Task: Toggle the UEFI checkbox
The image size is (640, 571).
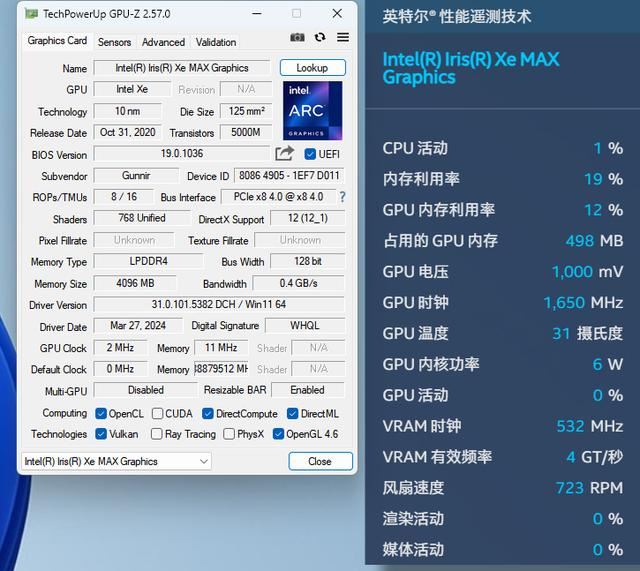Action: [x=310, y=154]
